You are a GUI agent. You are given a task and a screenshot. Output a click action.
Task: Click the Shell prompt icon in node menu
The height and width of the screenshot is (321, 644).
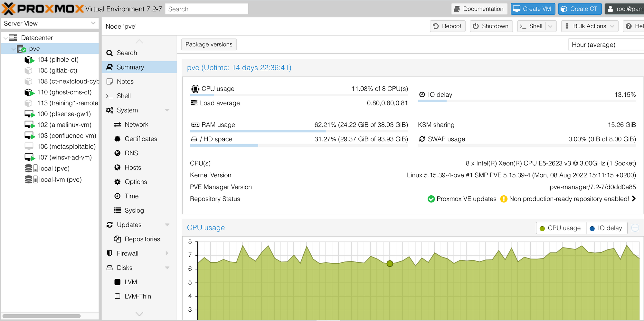click(109, 96)
